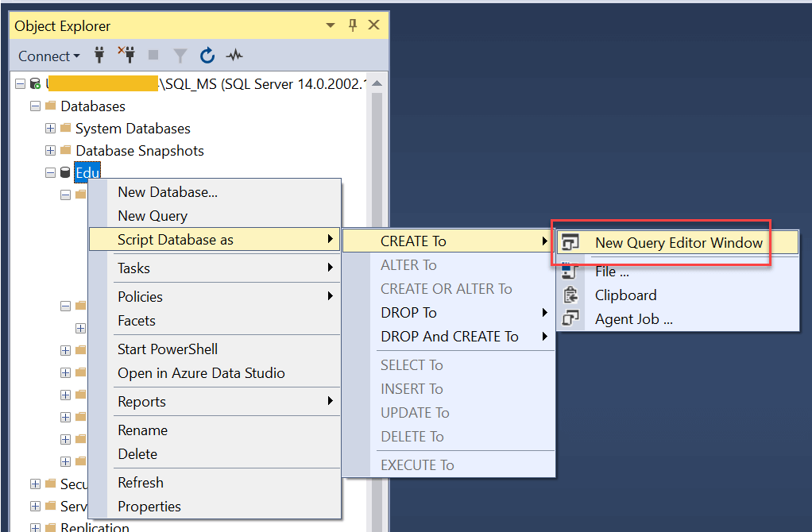Image resolution: width=812 pixels, height=532 pixels.
Task: Click the Agent Job icon in the submenu
Action: (x=570, y=319)
